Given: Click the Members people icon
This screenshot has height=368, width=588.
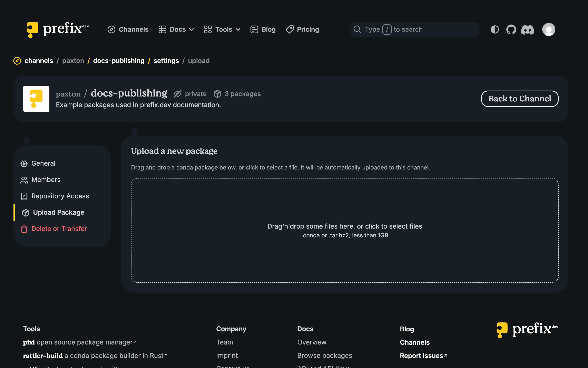Looking at the screenshot, I should tap(24, 180).
